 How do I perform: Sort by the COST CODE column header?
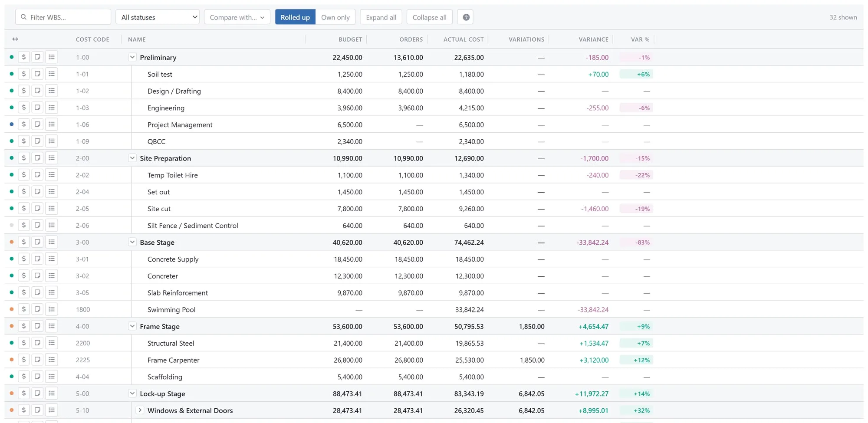[x=92, y=39]
